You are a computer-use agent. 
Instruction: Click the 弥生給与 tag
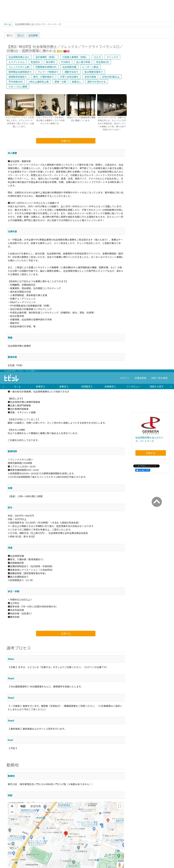point(35,62)
